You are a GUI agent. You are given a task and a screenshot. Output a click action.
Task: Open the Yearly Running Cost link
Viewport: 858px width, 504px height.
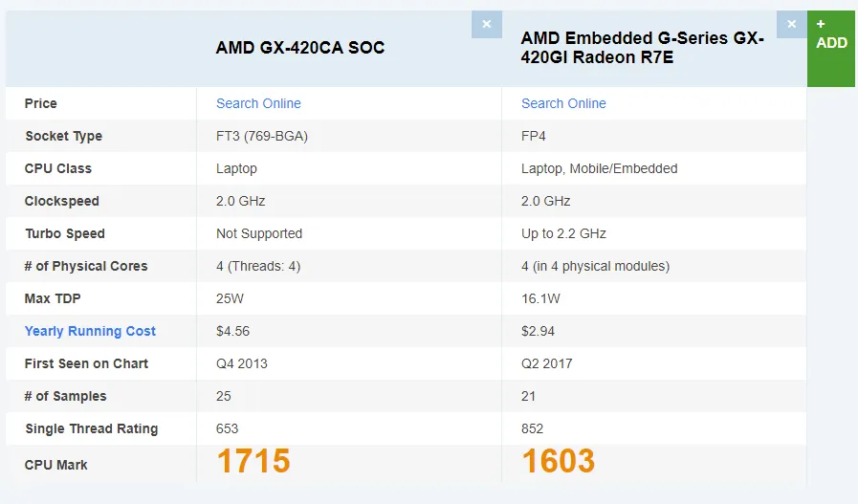coord(90,331)
